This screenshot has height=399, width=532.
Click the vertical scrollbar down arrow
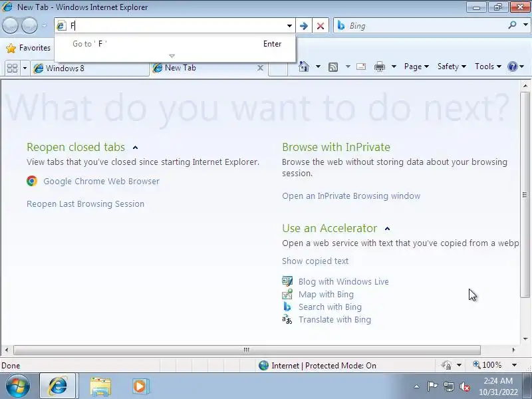coord(525,338)
